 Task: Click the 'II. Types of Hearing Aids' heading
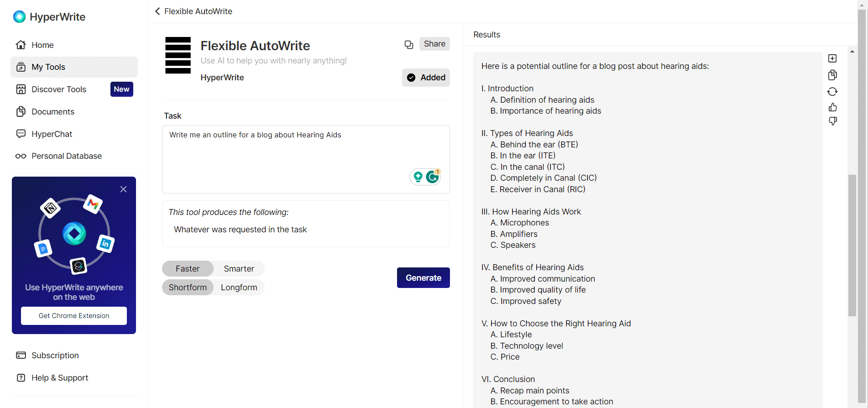point(527,133)
